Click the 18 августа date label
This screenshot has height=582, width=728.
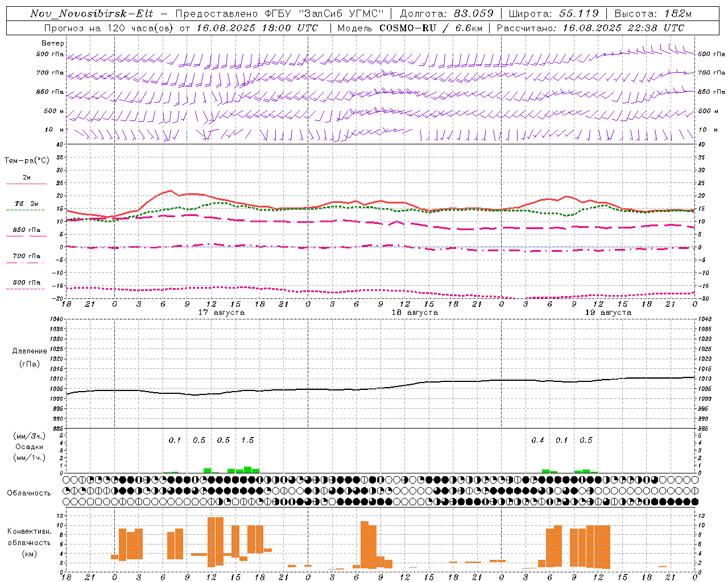[415, 313]
